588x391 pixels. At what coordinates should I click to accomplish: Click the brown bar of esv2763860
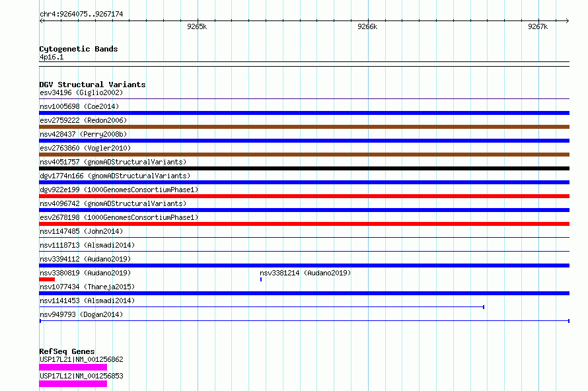[304, 155]
